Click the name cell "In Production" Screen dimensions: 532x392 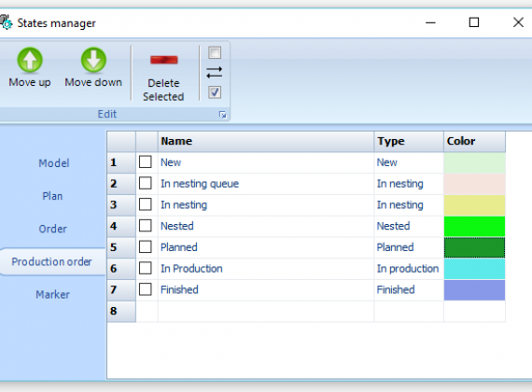click(x=266, y=269)
